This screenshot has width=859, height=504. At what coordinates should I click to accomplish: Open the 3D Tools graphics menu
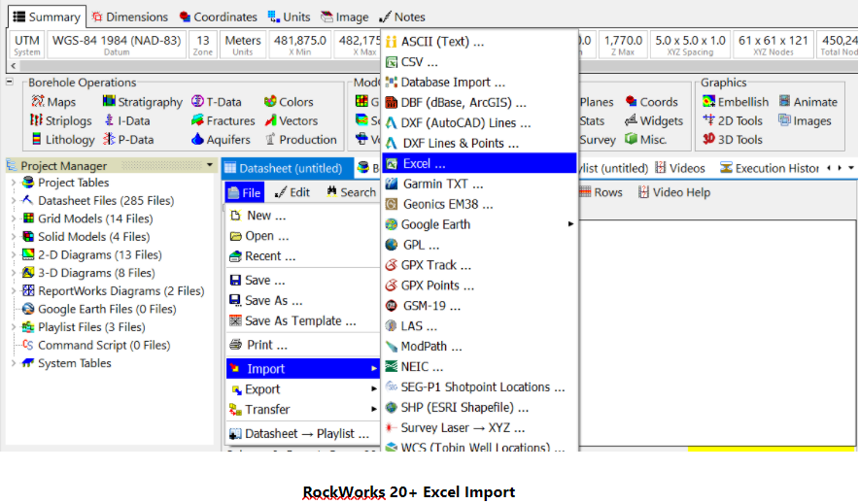pos(733,140)
